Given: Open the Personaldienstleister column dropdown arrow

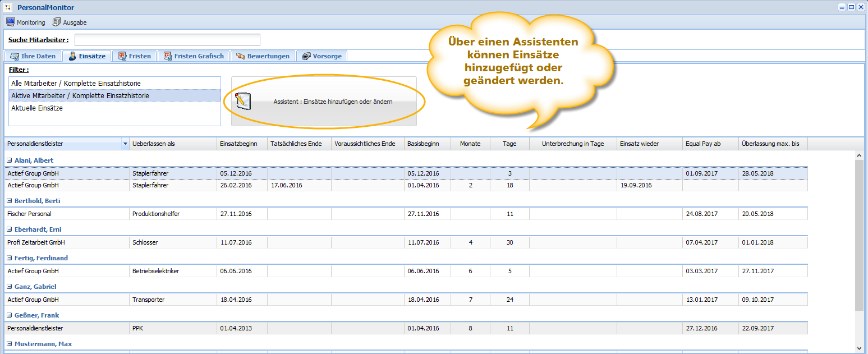Looking at the screenshot, I should pyautogui.click(x=125, y=144).
